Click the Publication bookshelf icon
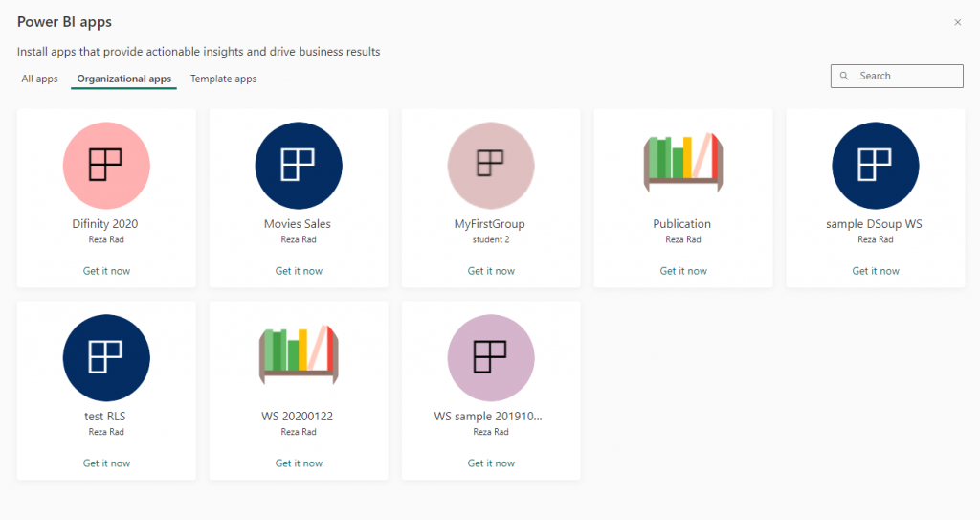Screen dimensions: 980x520 [683, 158]
